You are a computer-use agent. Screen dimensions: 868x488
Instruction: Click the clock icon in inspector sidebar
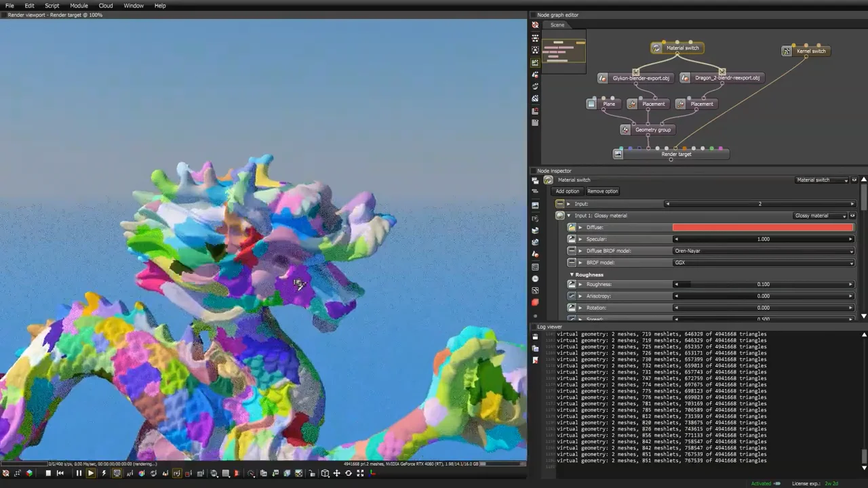(x=535, y=279)
